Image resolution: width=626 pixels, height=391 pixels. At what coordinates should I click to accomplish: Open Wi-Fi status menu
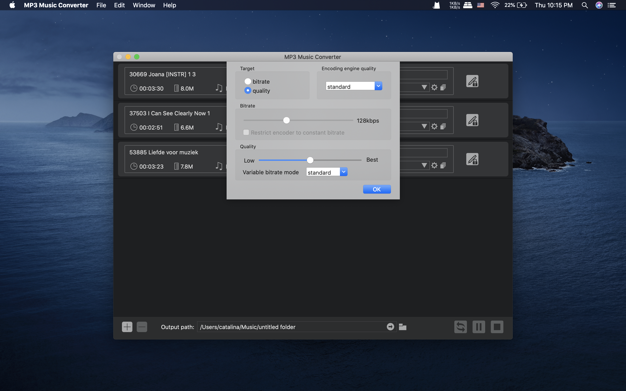(495, 5)
